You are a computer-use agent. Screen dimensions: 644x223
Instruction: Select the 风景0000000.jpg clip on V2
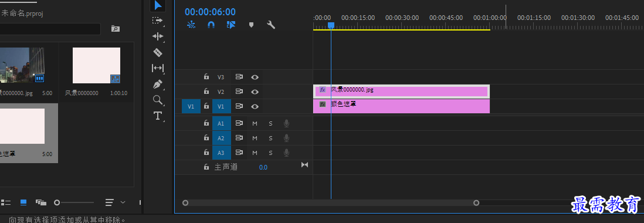(x=401, y=91)
